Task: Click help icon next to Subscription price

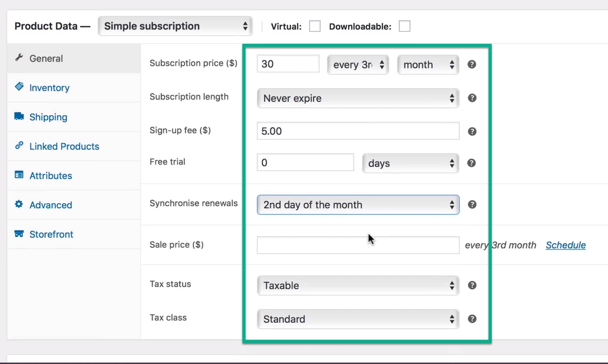Action: coord(472,64)
